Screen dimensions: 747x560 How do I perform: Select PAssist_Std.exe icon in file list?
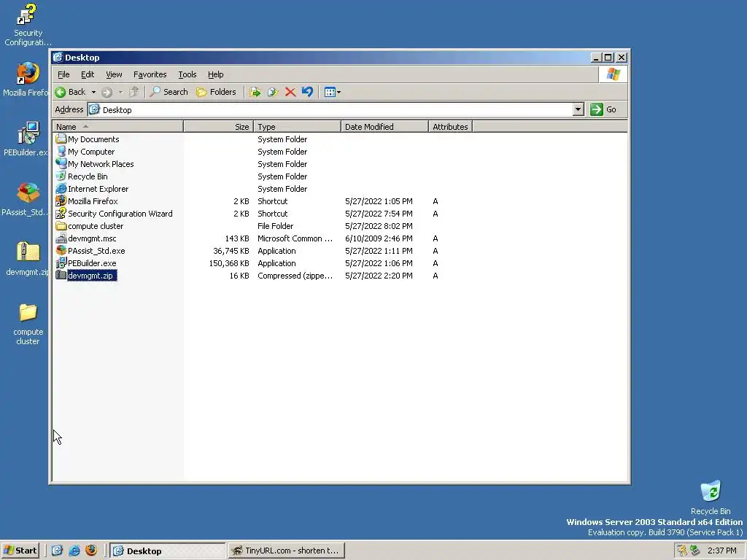(61, 251)
